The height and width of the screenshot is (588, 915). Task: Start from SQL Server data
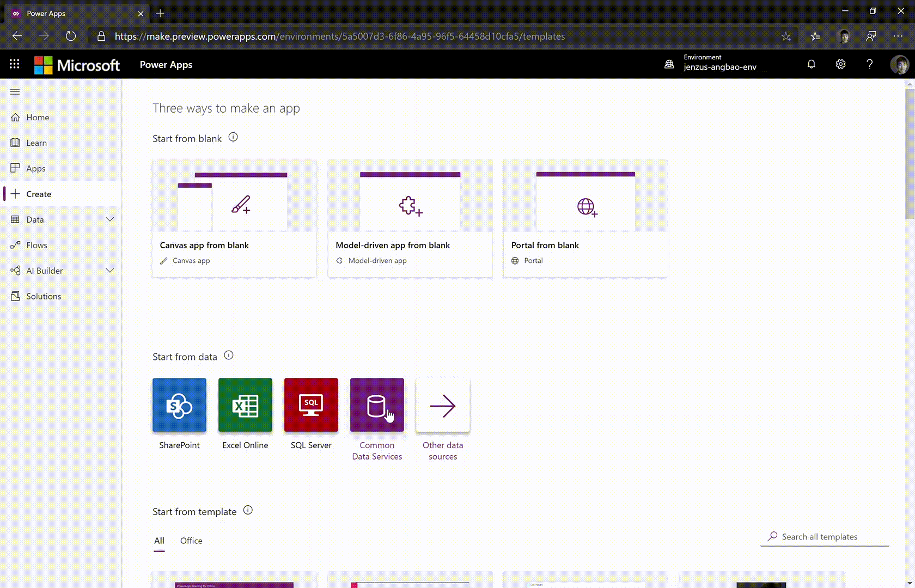click(311, 405)
